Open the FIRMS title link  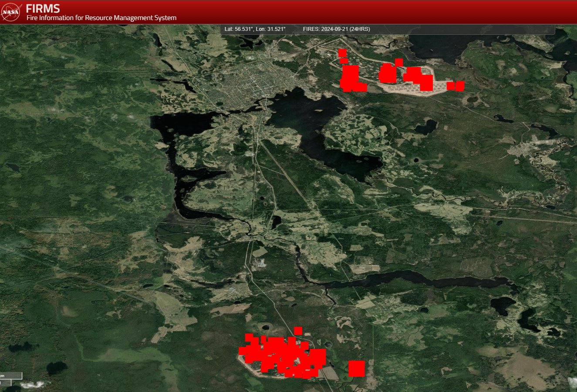point(43,8)
